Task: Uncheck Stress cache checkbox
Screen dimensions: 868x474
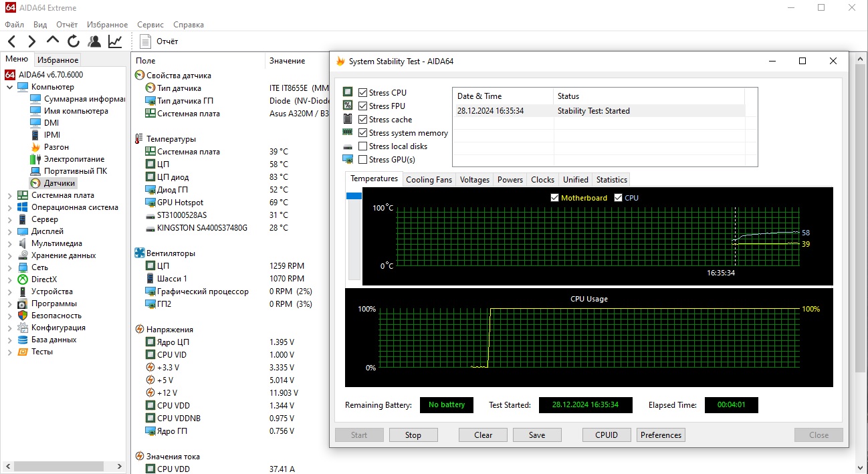Action: coord(363,120)
